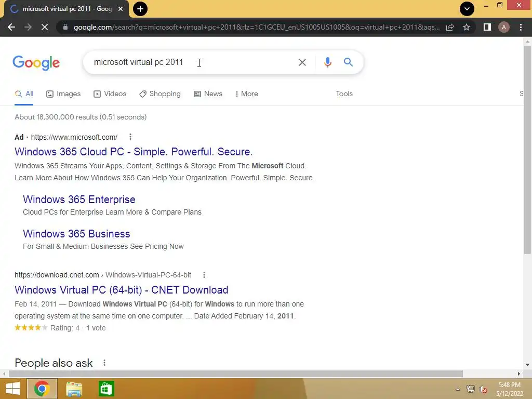532x399 pixels.
Task: Open a new tab with the plus button
Action: [x=140, y=9]
